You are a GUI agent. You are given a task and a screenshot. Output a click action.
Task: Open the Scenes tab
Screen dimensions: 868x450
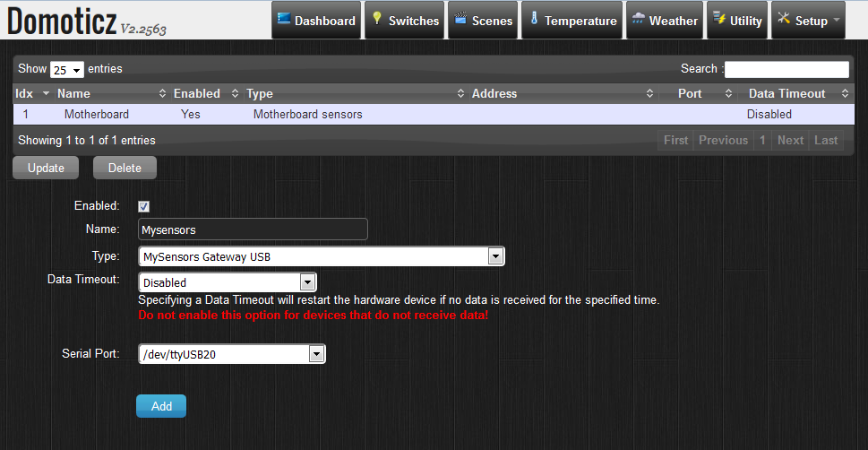click(x=483, y=21)
